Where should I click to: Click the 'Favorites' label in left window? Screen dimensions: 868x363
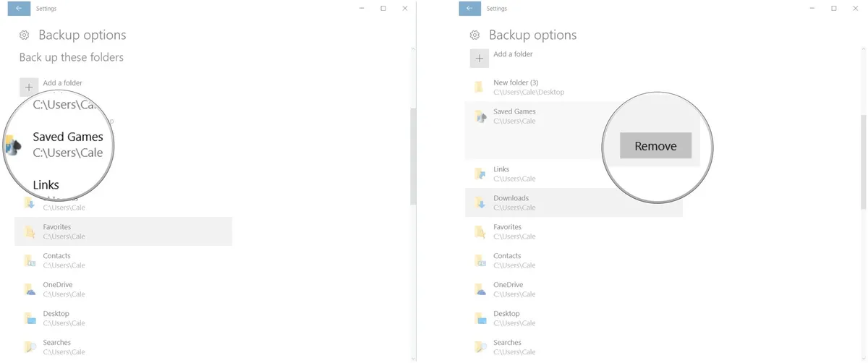tap(56, 227)
